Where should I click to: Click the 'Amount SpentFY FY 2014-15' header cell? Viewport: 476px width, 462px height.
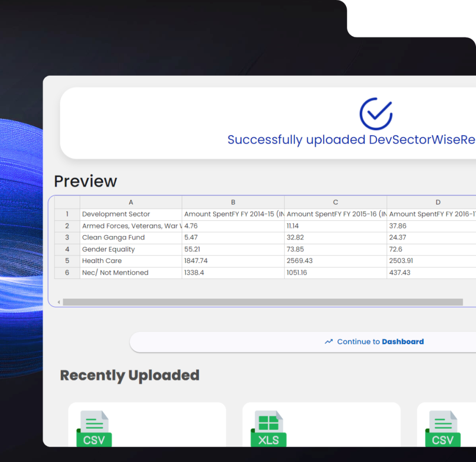coord(233,214)
